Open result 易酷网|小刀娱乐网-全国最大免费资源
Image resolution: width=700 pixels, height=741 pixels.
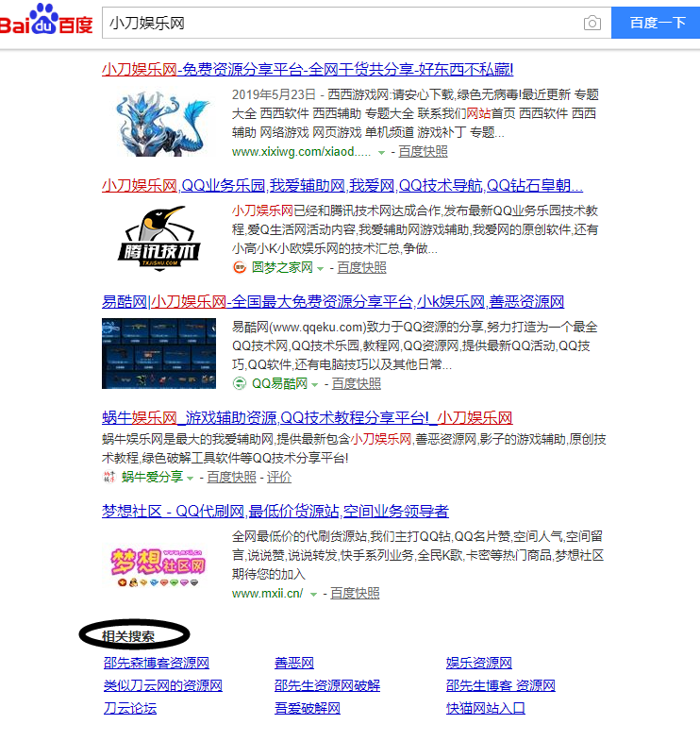pyautogui.click(x=333, y=301)
